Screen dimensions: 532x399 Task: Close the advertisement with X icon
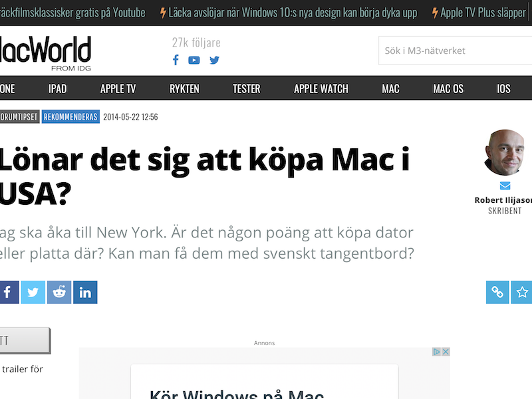tap(446, 352)
